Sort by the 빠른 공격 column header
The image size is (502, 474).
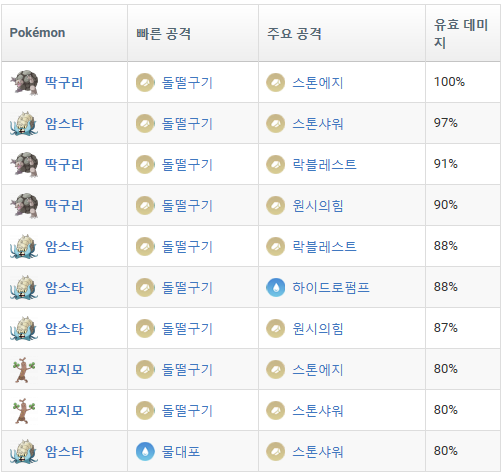point(163,33)
